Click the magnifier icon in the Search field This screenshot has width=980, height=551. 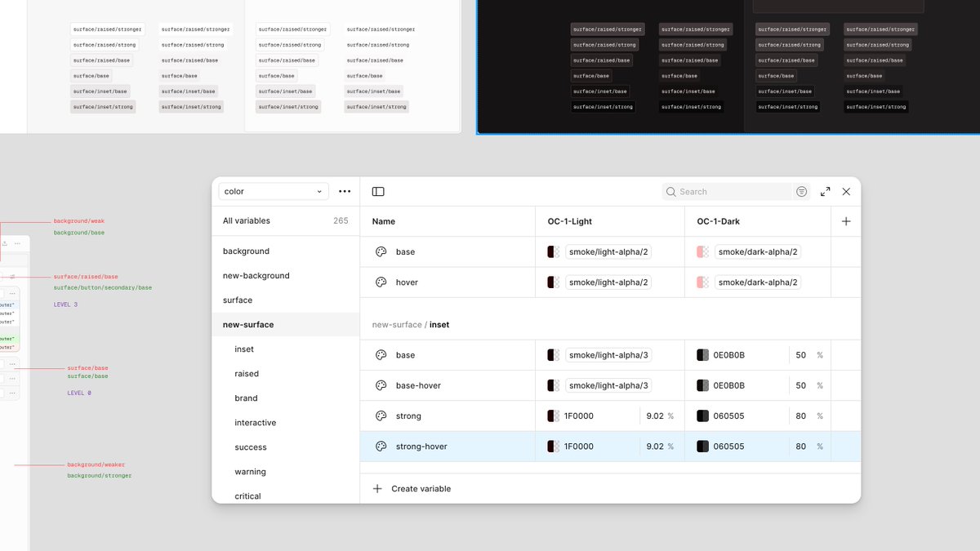point(671,192)
